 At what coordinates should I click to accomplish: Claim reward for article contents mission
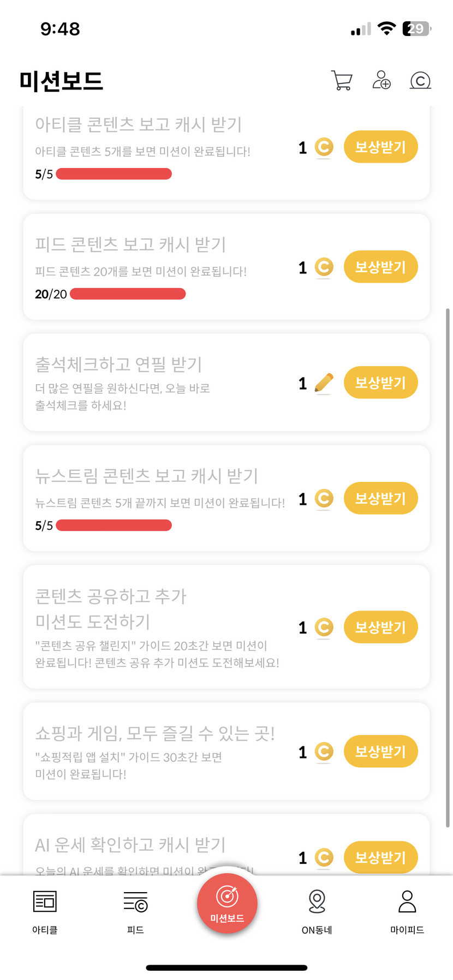click(x=380, y=147)
